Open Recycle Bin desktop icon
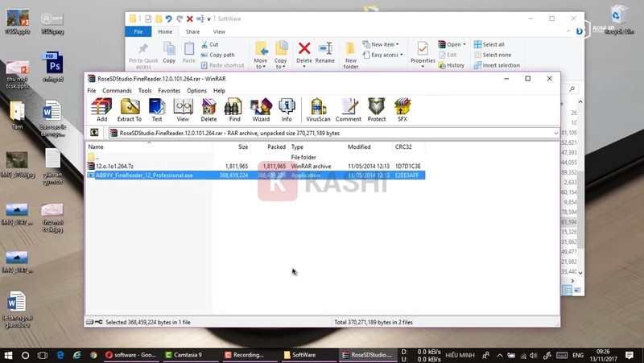644x363 pixels. tap(618, 19)
